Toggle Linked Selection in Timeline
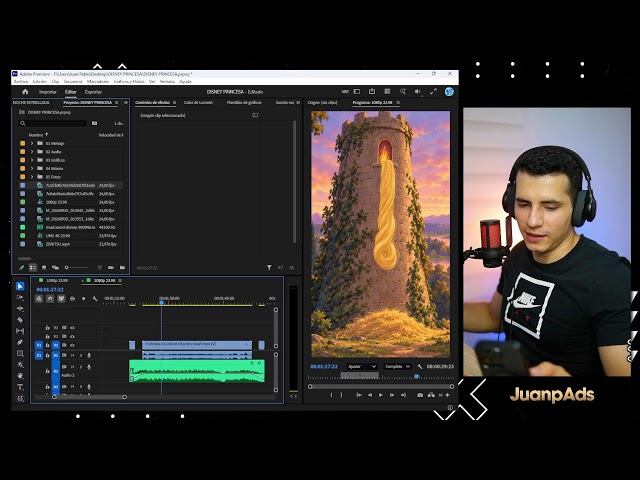This screenshot has width=640, height=480. click(x=61, y=299)
